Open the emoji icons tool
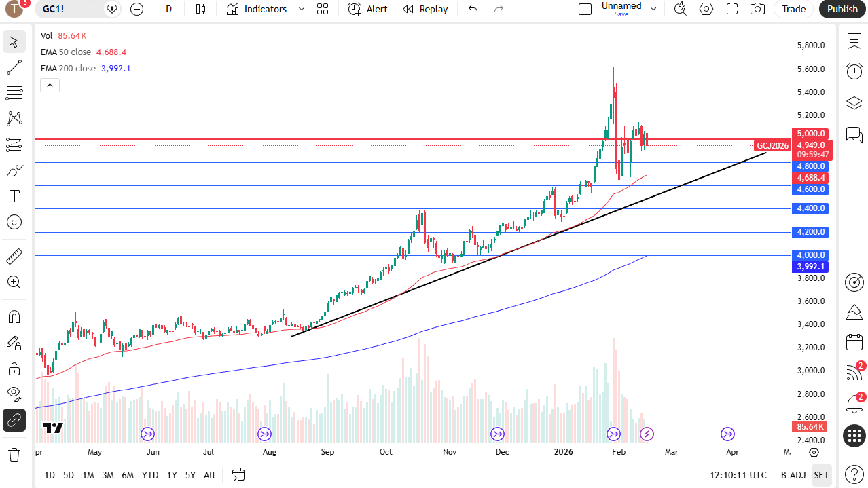The image size is (868, 488). point(14,222)
